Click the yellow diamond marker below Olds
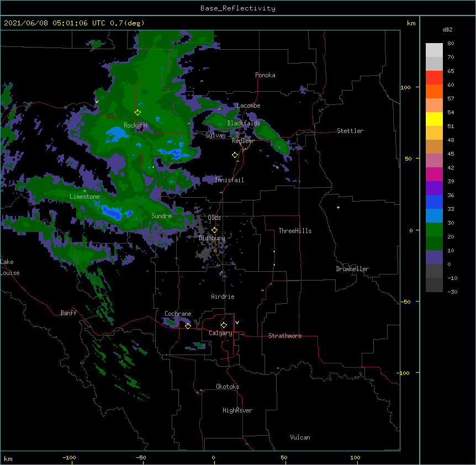Image resolution: width=476 pixels, height=465 pixels. [x=214, y=230]
